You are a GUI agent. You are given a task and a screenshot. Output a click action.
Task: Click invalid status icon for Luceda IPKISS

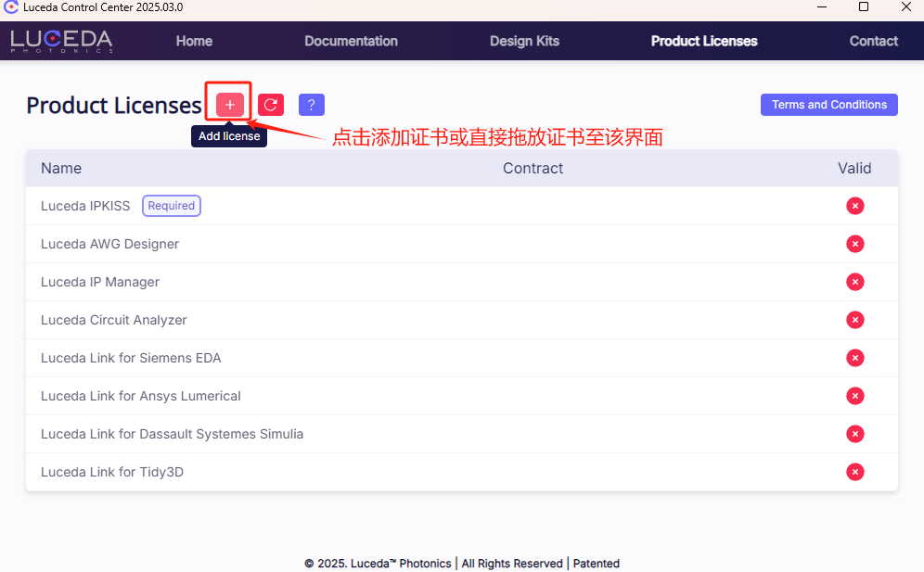coord(855,206)
